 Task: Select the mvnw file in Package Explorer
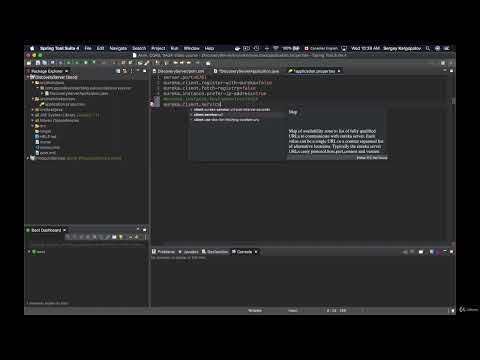[43, 142]
